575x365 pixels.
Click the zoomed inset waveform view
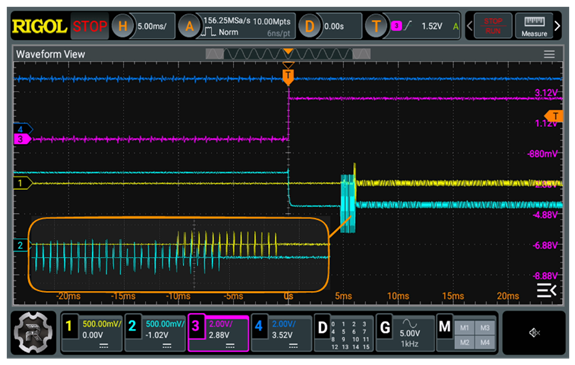[x=179, y=255]
